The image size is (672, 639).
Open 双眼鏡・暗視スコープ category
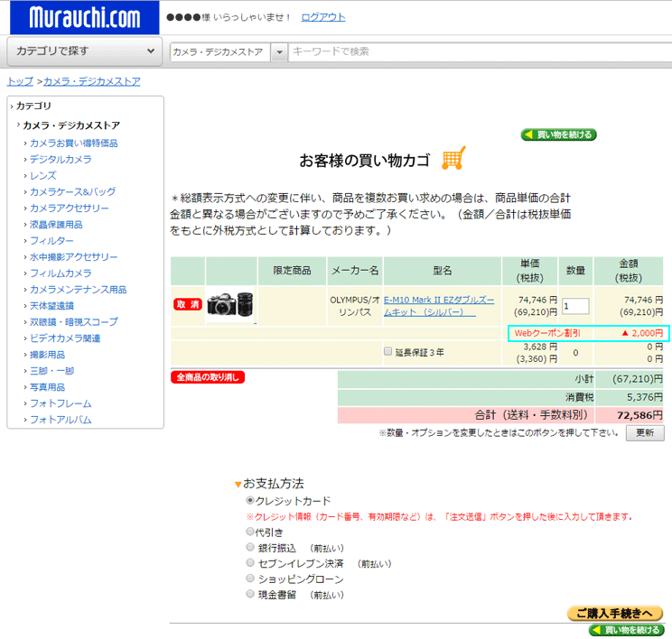pos(74,322)
